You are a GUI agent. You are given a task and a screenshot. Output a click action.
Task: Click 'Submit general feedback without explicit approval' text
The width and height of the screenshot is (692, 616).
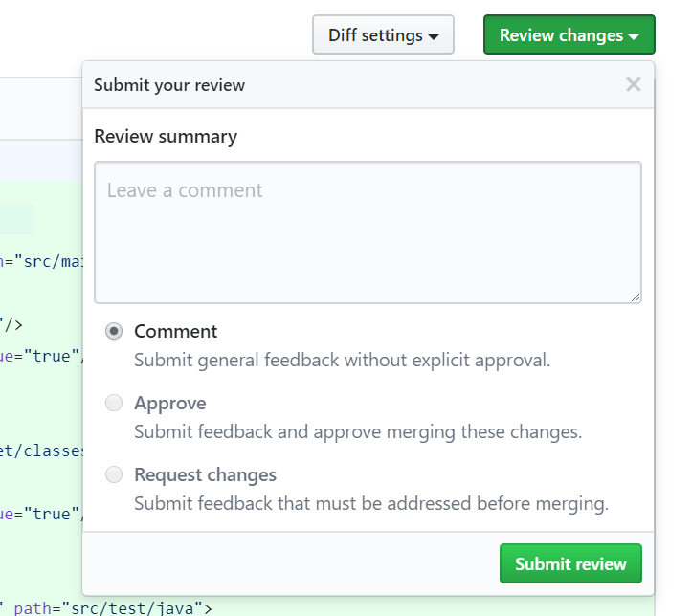(342, 361)
